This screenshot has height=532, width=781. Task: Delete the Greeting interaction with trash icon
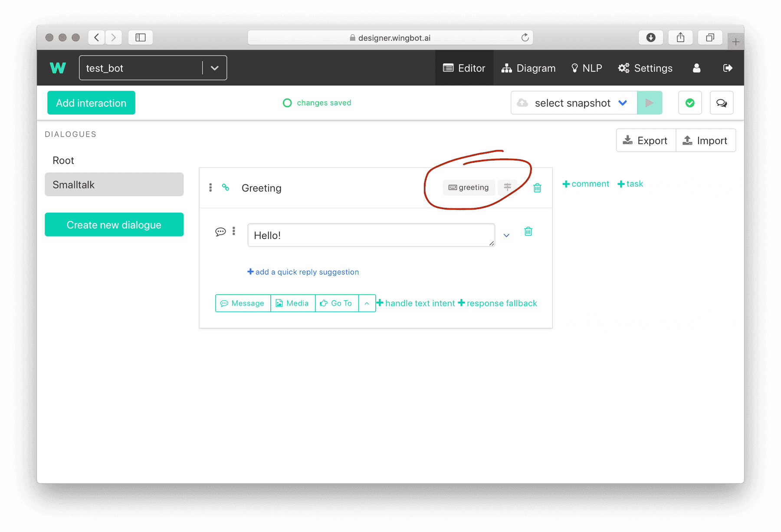(537, 188)
